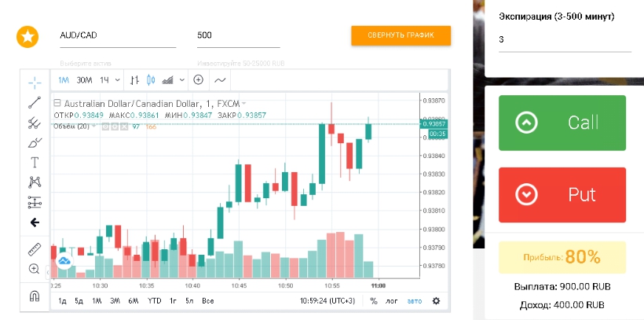This screenshot has width=644, height=320.
Task: Select the text annotation tool
Action: [35, 163]
